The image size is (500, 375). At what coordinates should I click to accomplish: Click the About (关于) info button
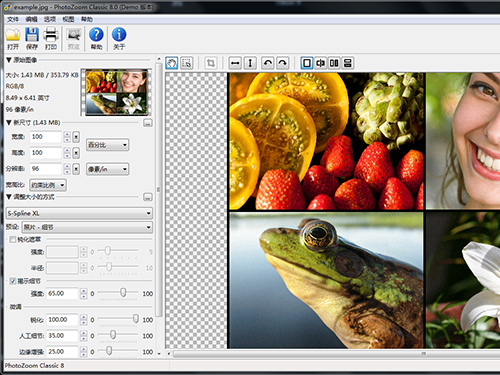tap(119, 39)
